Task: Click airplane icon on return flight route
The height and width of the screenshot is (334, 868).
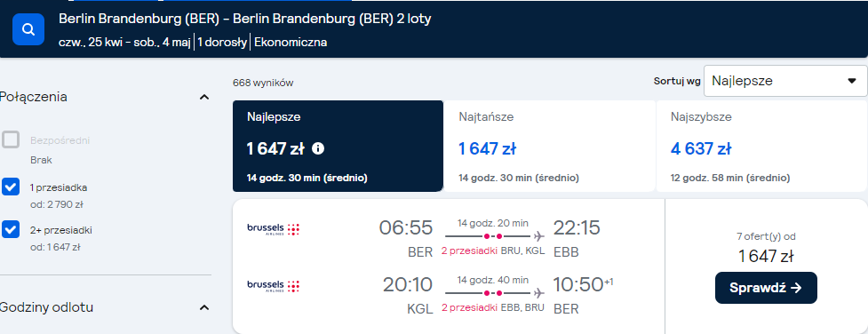Action: point(539,293)
